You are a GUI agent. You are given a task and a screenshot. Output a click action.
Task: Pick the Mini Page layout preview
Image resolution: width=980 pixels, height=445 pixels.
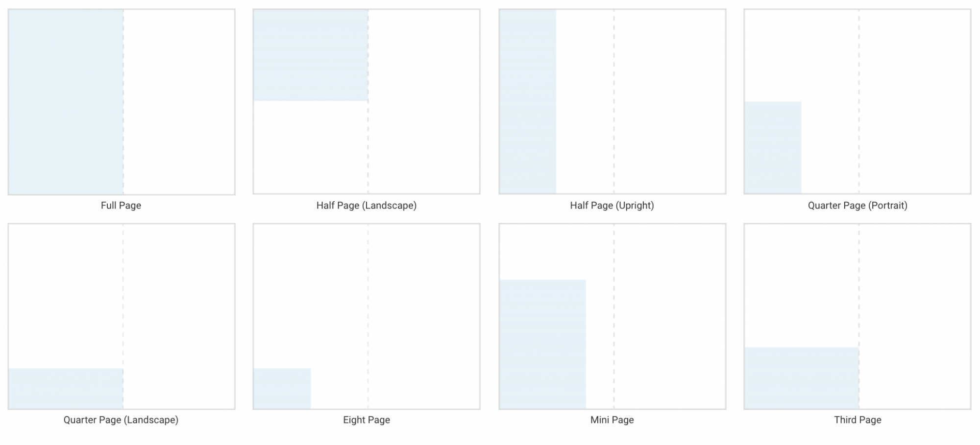(612, 316)
